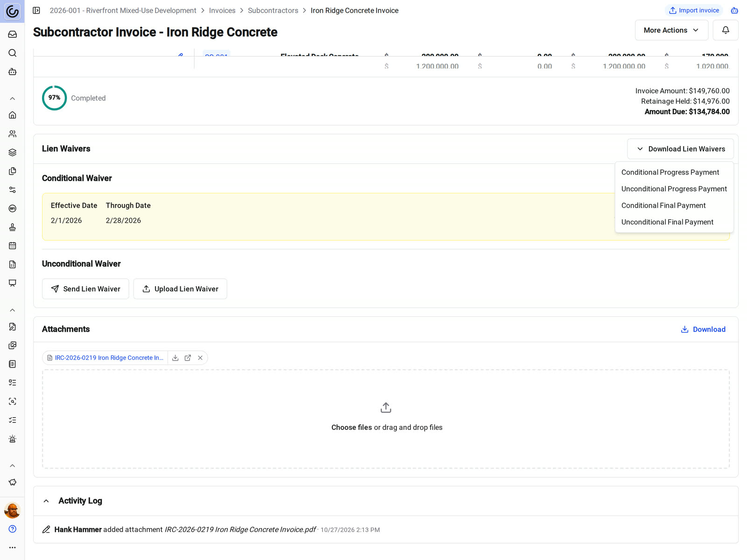Viewport: 747px width, 560px height.
Task: Download all attachments via Download link
Action: (x=703, y=329)
